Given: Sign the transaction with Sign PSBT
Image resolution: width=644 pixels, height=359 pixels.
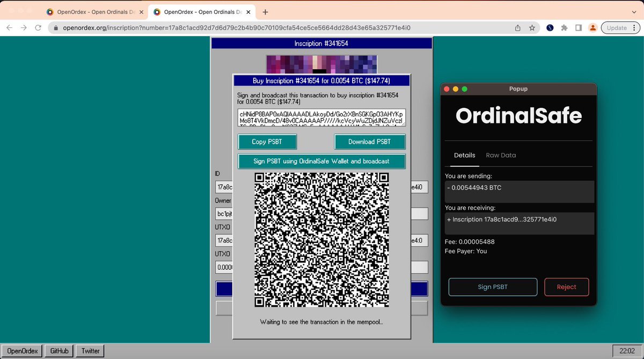Looking at the screenshot, I should [x=493, y=287].
